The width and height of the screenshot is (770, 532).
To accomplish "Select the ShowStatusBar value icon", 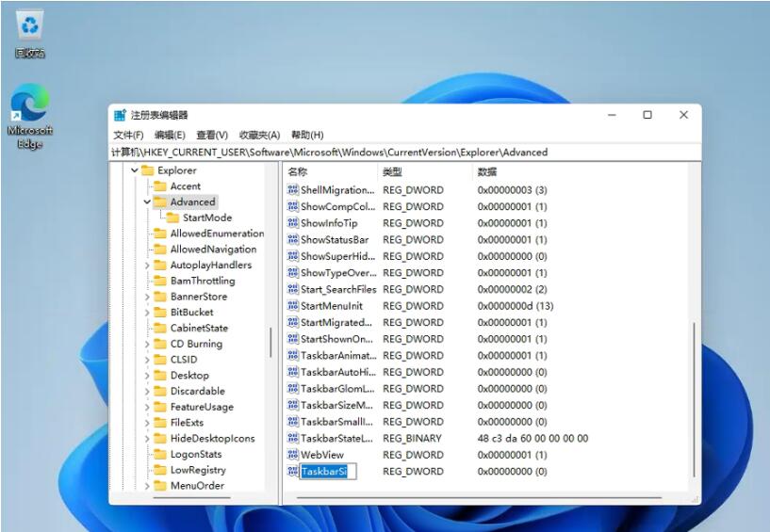I will (293, 239).
